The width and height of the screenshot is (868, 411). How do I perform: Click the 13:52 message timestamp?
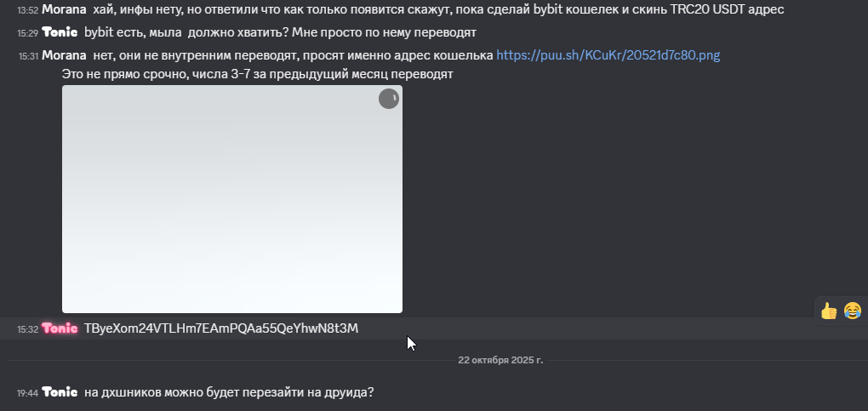28,10
